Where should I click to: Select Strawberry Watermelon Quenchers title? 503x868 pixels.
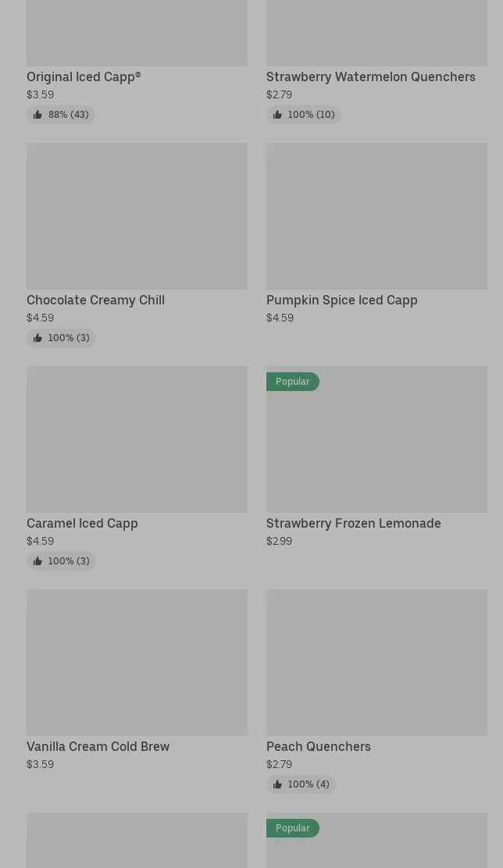[370, 77]
